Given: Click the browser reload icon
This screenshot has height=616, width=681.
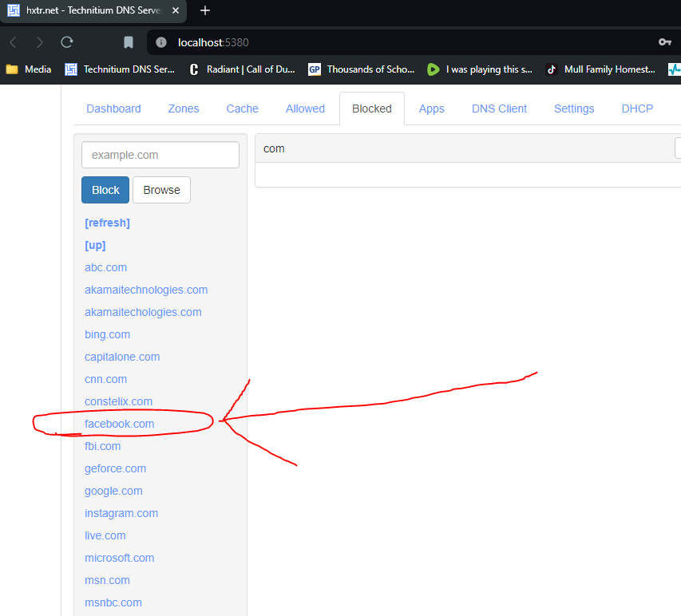Looking at the screenshot, I should click(66, 42).
